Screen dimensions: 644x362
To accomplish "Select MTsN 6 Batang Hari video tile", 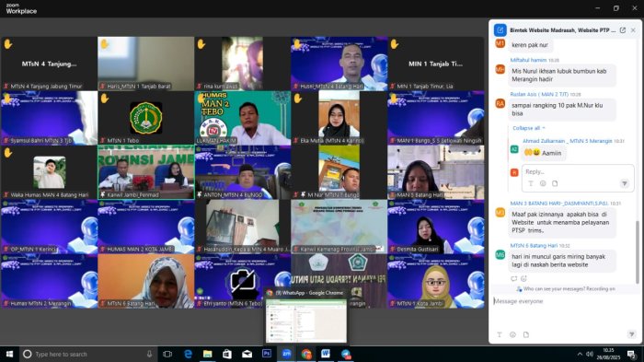I will point(145,281).
